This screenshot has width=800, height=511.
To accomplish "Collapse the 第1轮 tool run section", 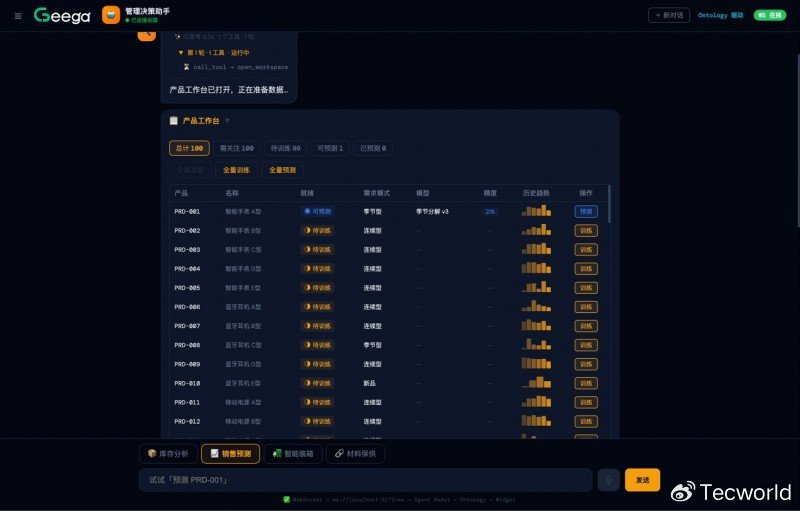I will pyautogui.click(x=181, y=53).
